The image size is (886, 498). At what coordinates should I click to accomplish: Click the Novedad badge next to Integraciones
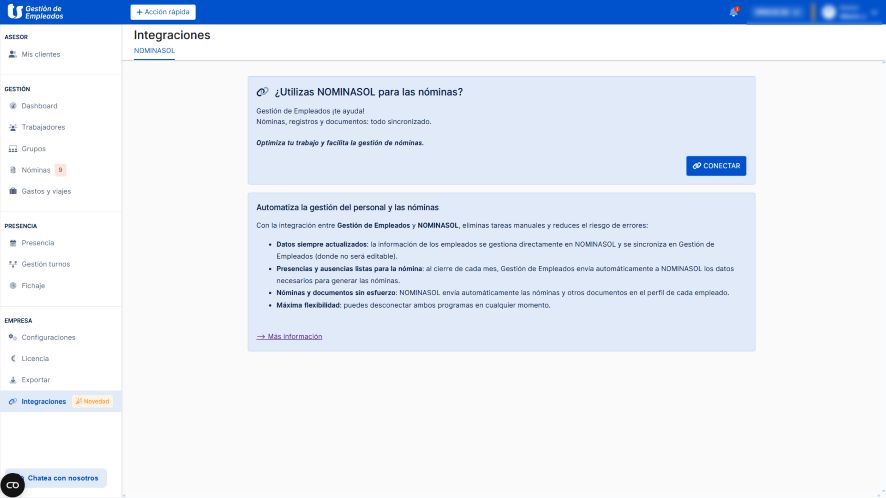click(x=92, y=401)
